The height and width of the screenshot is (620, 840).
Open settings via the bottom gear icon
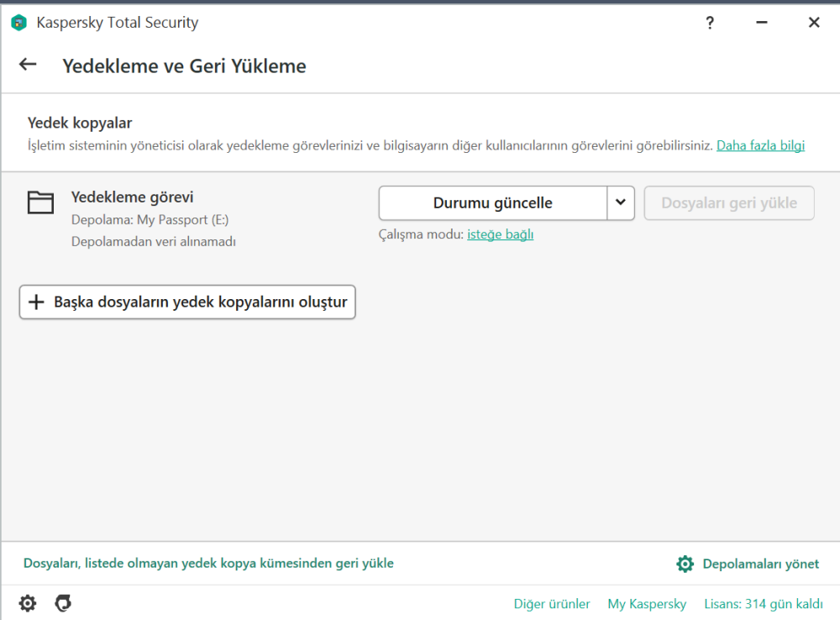(28, 603)
